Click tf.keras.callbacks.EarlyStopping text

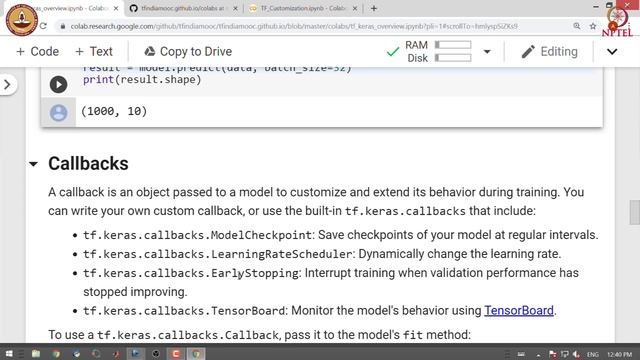pos(191,273)
